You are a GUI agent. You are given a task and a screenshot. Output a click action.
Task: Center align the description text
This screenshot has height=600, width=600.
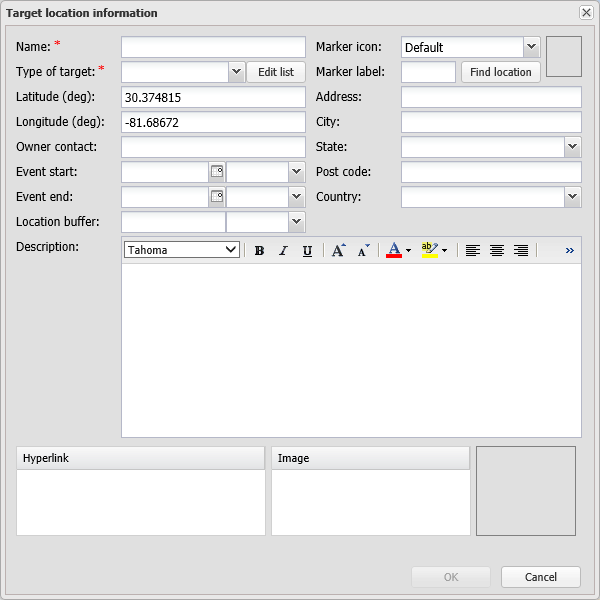coord(497,251)
